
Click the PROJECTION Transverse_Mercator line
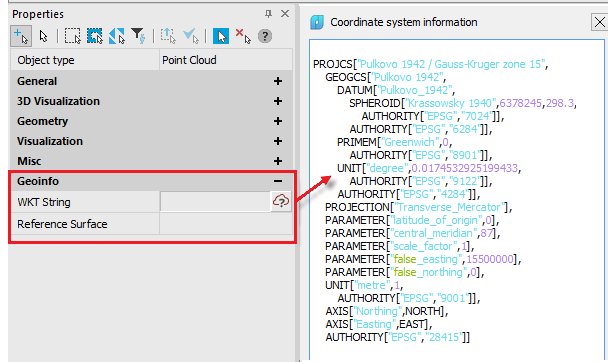point(418,207)
